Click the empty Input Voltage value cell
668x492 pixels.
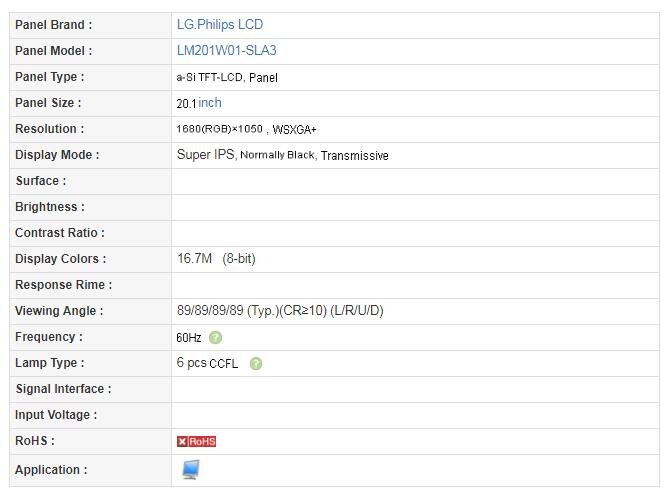pyautogui.click(x=415, y=415)
